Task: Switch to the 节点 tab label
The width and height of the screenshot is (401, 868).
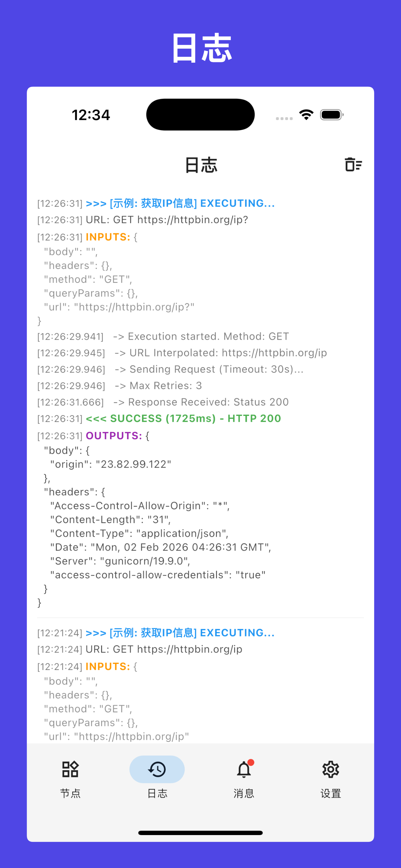Action: [70, 793]
